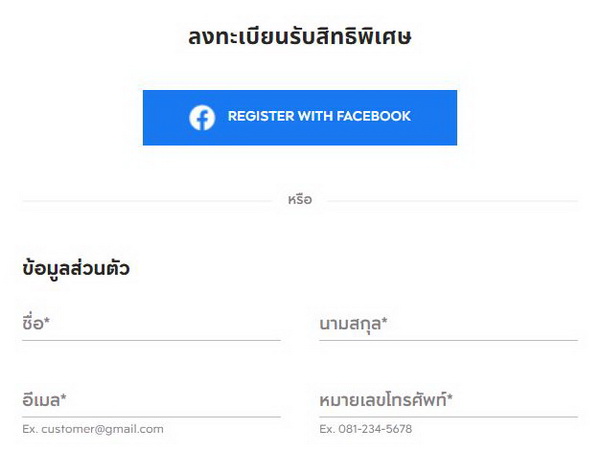Click the required asterisk beside นามสกุล

385,322
